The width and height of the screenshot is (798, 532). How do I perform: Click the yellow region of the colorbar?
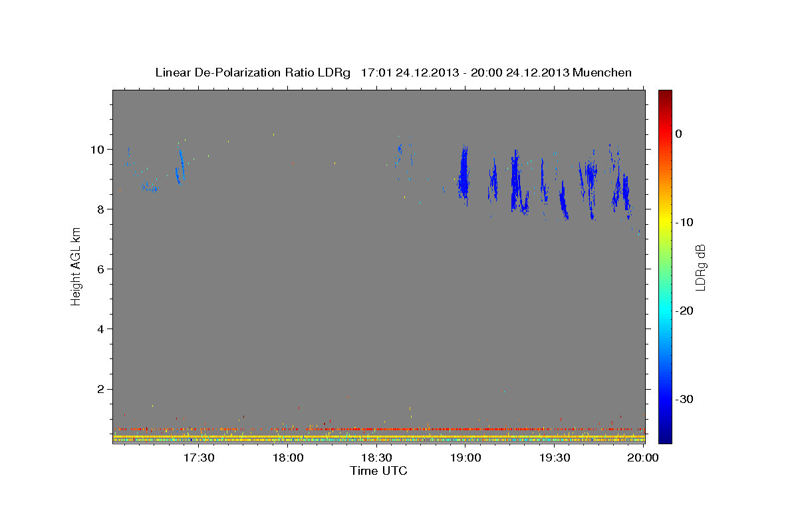(665, 222)
